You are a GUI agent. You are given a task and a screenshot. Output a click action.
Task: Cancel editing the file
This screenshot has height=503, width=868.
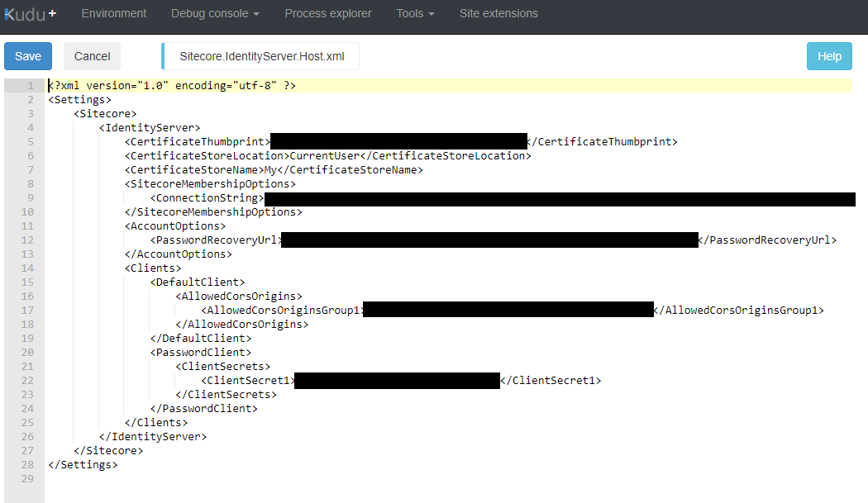92,55
